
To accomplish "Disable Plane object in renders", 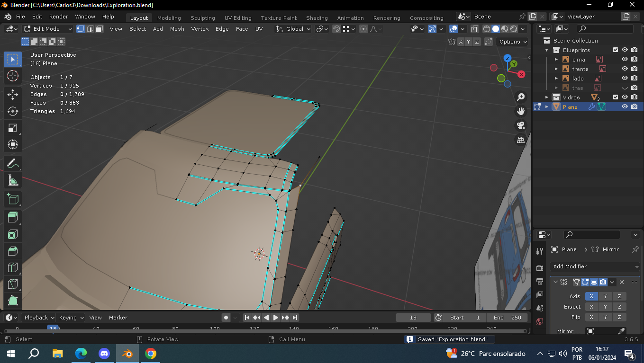I will tap(634, 107).
